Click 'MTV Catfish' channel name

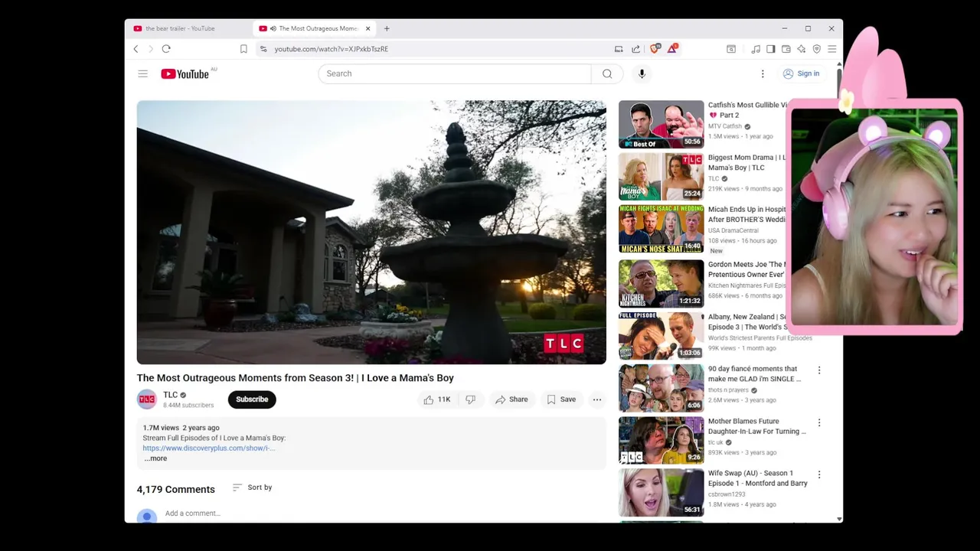click(725, 126)
